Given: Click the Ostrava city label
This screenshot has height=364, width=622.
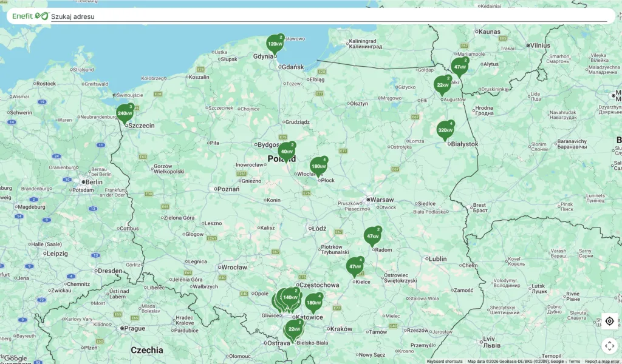Looking at the screenshot, I should point(279,343).
